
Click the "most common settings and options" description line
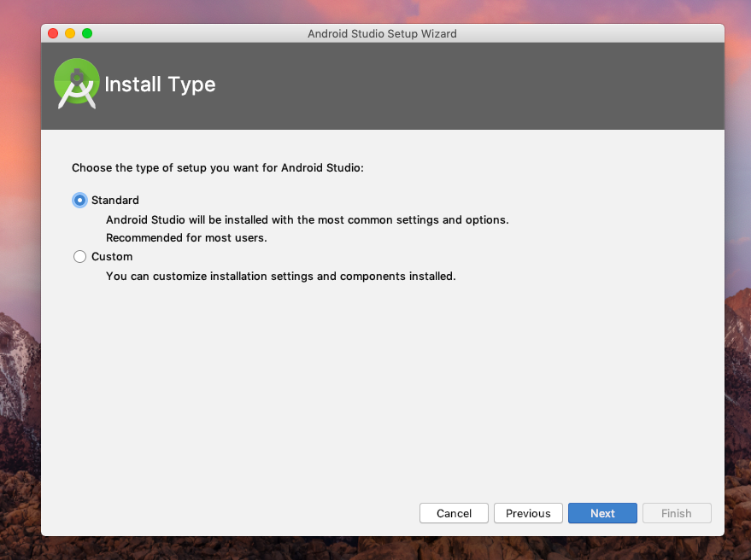(x=308, y=219)
